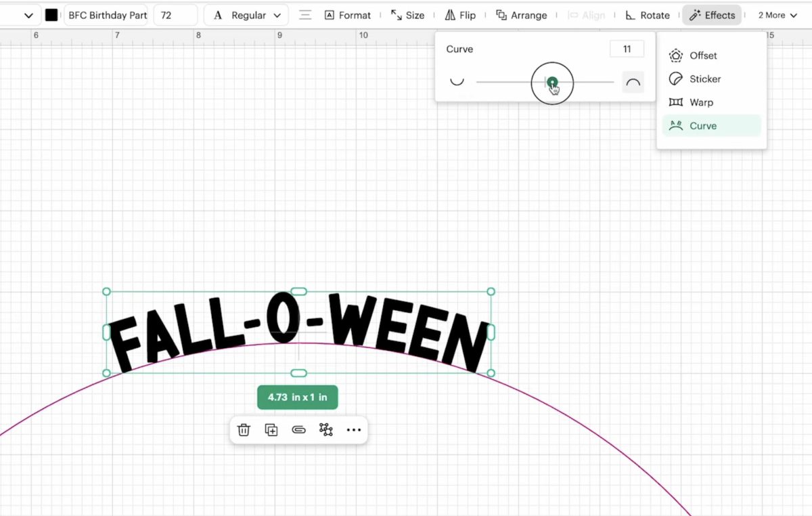
Task: Select the Offset effect
Action: point(711,56)
